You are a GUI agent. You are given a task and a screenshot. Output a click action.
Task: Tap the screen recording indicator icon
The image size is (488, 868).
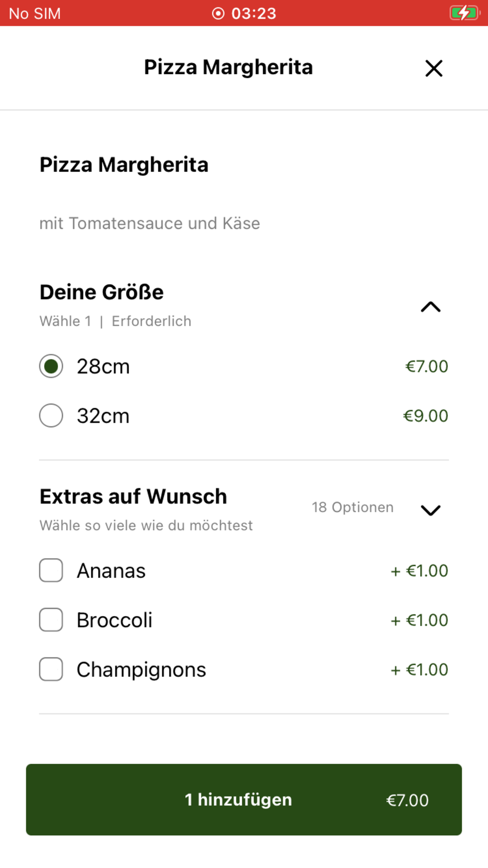point(218,13)
